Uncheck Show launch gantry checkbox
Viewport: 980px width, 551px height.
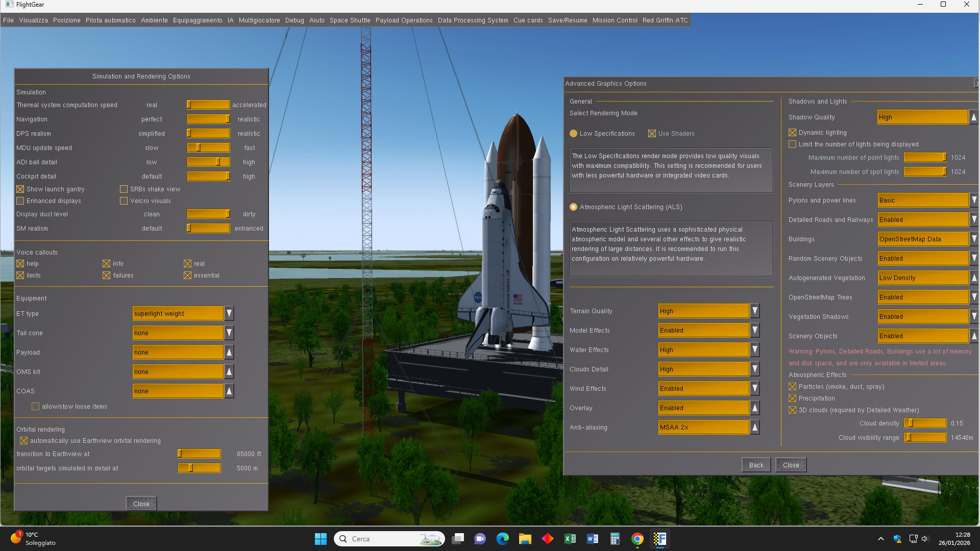(x=20, y=189)
